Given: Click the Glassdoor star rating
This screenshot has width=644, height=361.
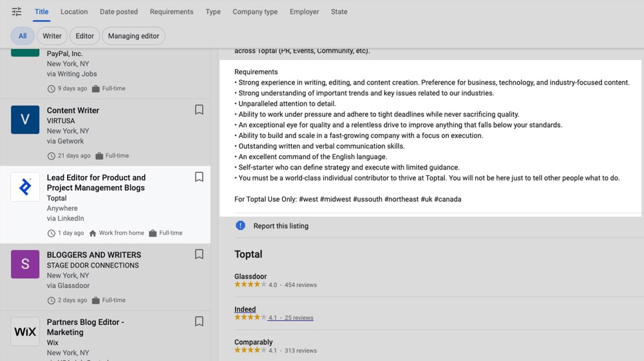Looking at the screenshot, I should click(x=250, y=284).
